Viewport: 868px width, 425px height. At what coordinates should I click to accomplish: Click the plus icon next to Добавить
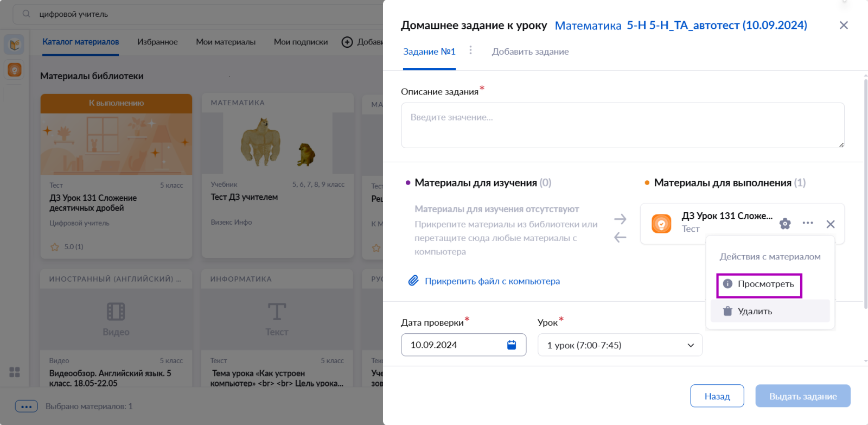click(x=347, y=42)
